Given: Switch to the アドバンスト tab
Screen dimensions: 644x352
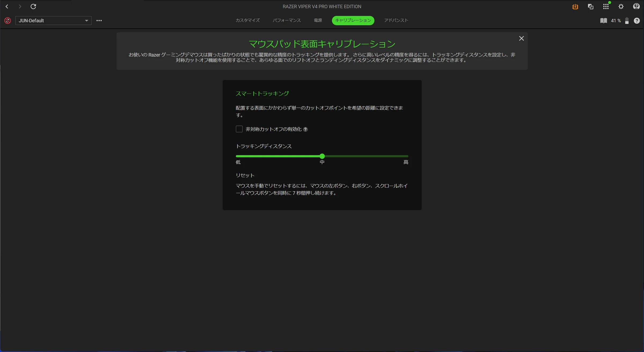Looking at the screenshot, I should 396,20.
